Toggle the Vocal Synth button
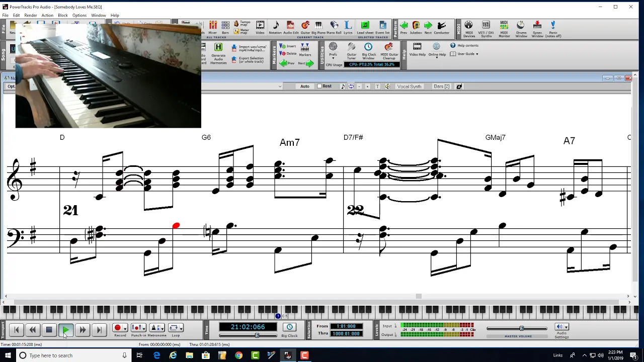Image resolution: width=644 pixels, height=362 pixels. [409, 86]
